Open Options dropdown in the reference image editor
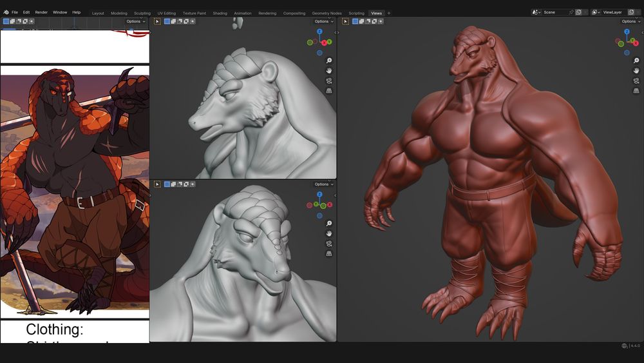This screenshot has width=644, height=363. 135,21
